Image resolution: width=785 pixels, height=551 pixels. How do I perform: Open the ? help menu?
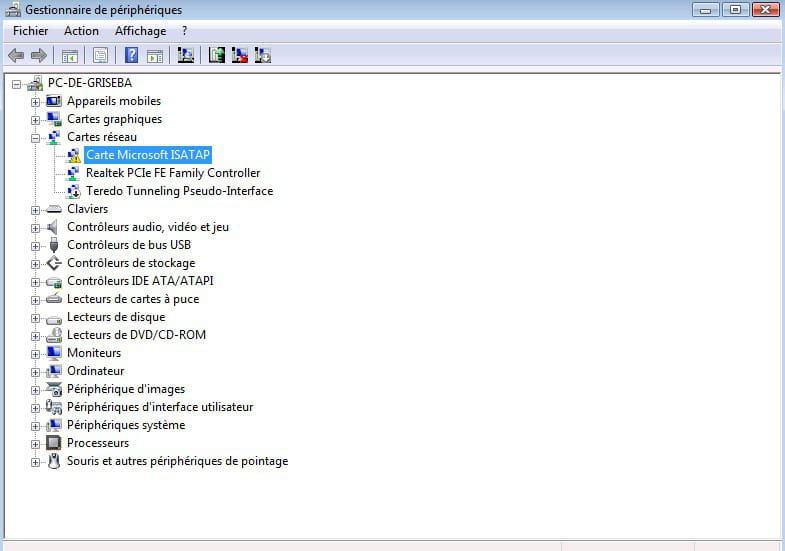(x=185, y=31)
